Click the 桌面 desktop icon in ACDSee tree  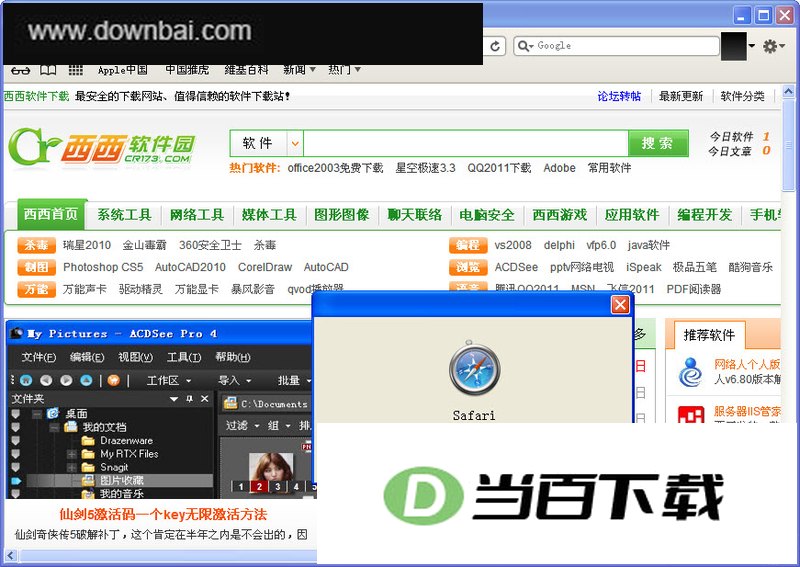pyautogui.click(x=53, y=413)
